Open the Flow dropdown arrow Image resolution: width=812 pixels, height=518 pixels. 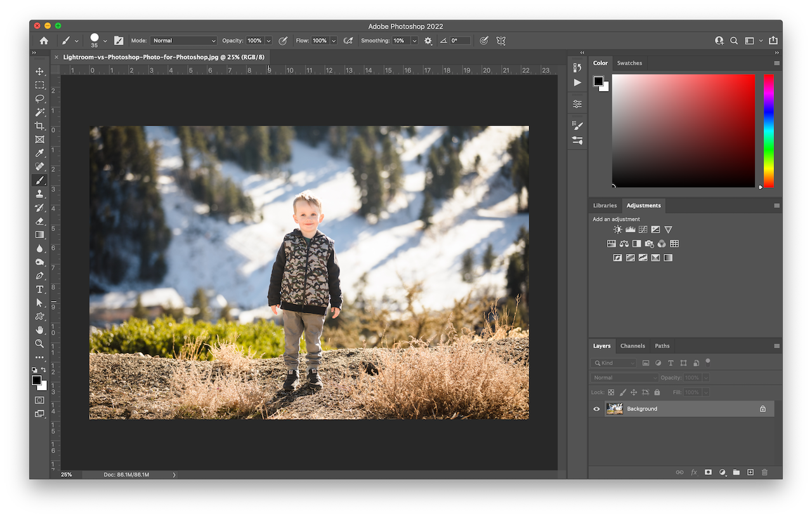(334, 41)
